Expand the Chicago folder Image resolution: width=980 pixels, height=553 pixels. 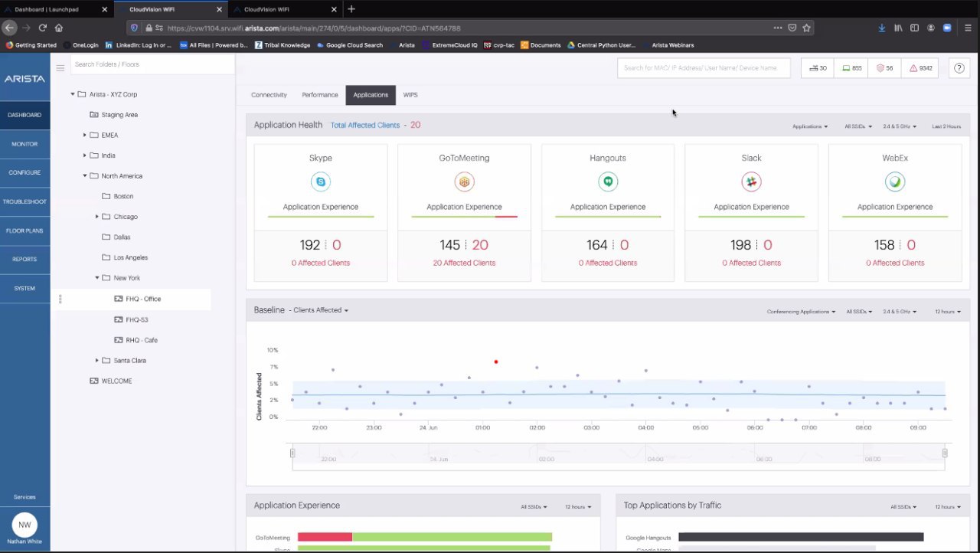tap(97, 217)
